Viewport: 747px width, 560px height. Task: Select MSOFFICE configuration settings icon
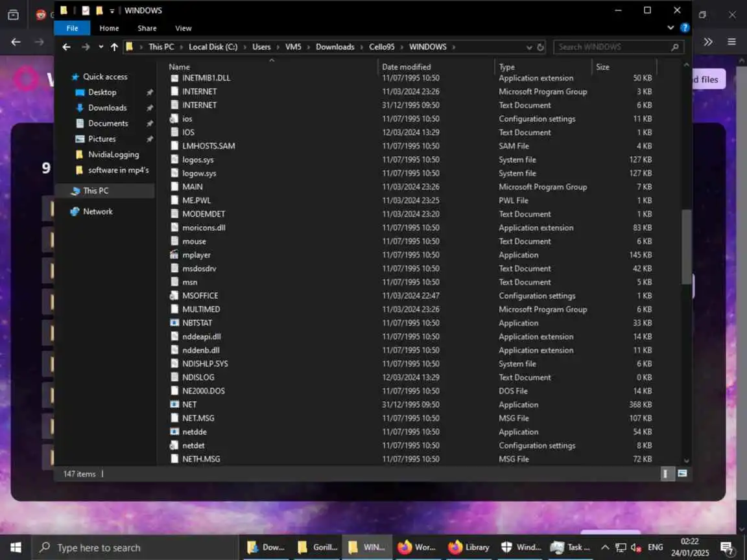[x=174, y=296]
